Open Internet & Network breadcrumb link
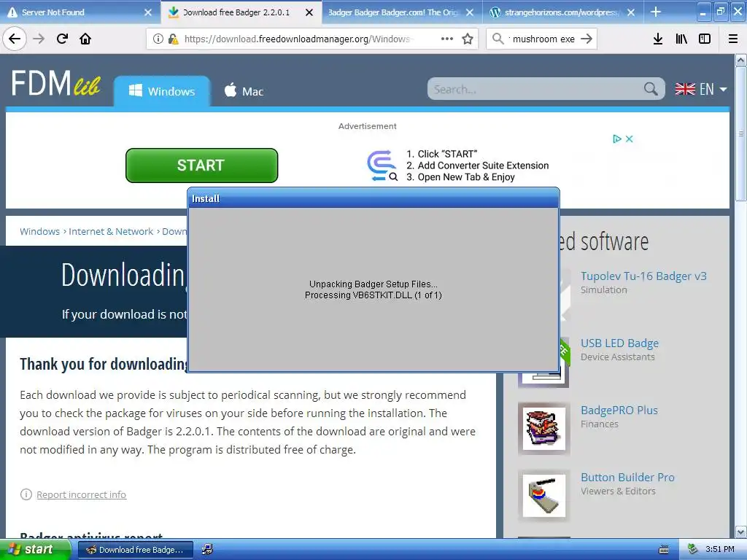 [x=111, y=231]
